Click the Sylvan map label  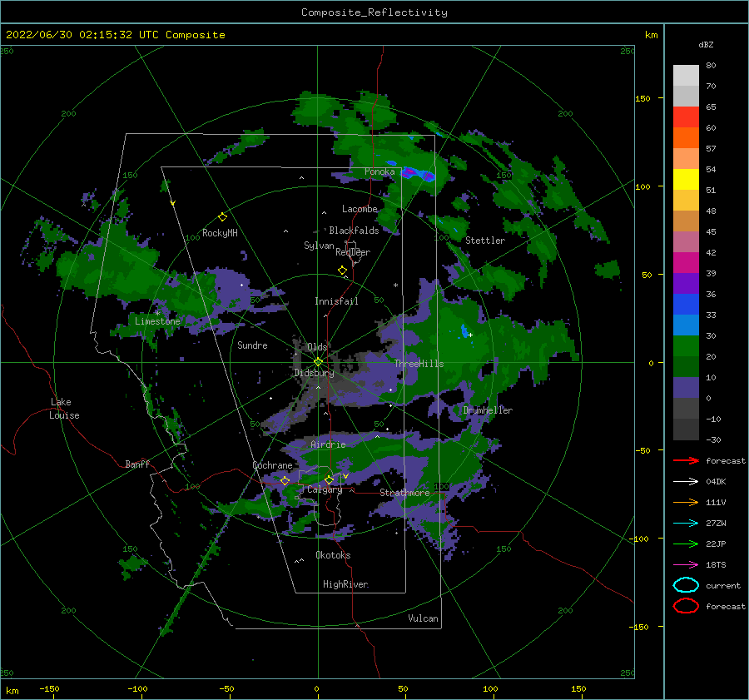click(319, 246)
